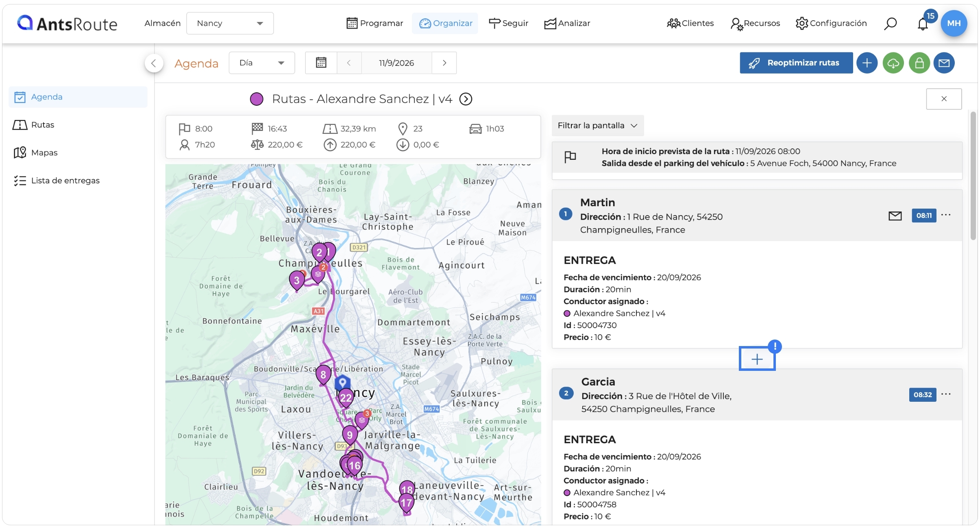
Task: Go to previous day arrow
Action: (x=349, y=63)
